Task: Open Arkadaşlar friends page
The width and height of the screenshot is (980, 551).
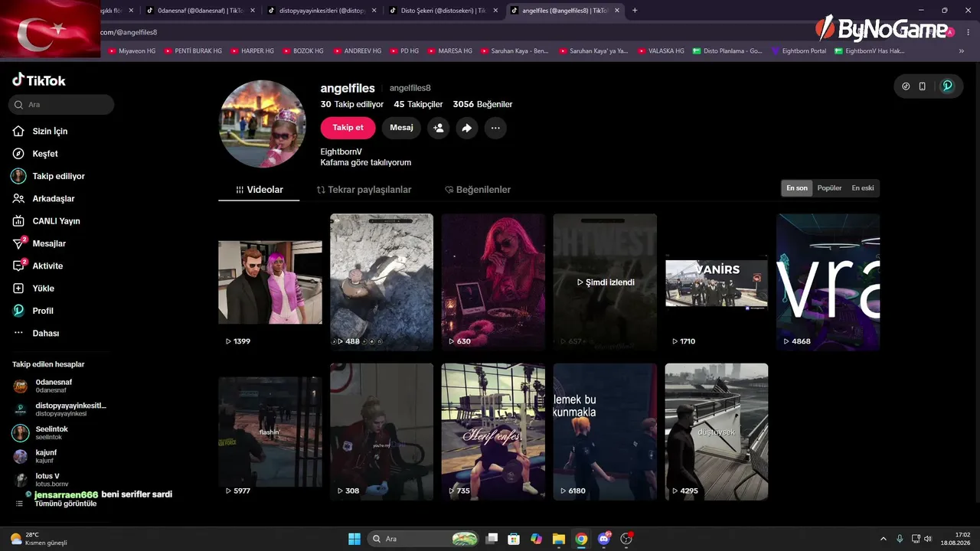Action: click(x=44, y=199)
